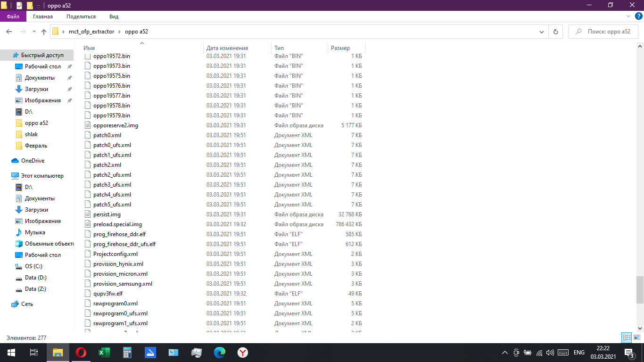Go up one folder level
The width and height of the screenshot is (644, 362).
pyautogui.click(x=44, y=32)
